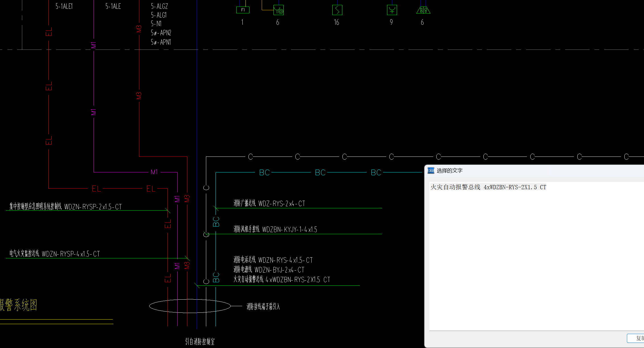Select the 5#-APN1 text label

point(161,42)
